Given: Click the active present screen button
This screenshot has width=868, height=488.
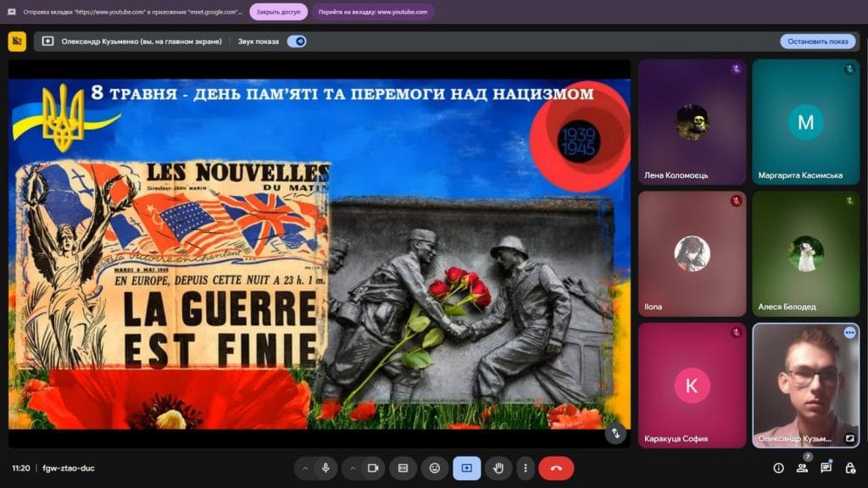Looking at the screenshot, I should click(x=467, y=468).
